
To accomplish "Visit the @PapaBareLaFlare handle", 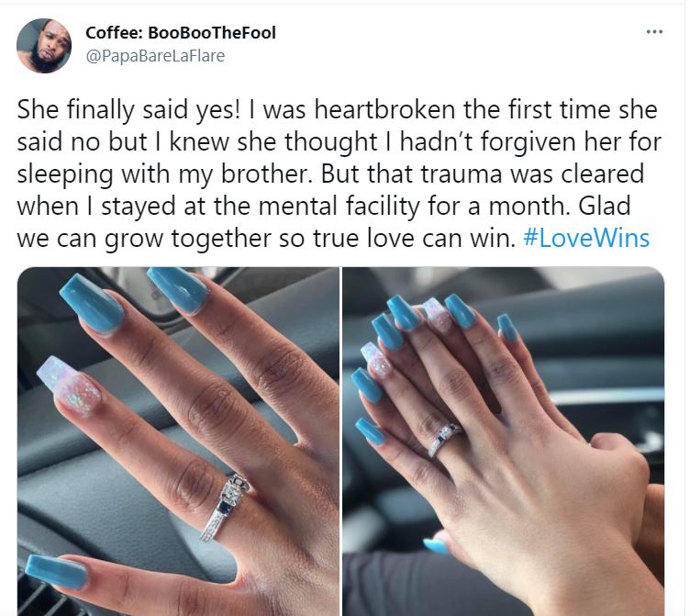I will 155,56.
